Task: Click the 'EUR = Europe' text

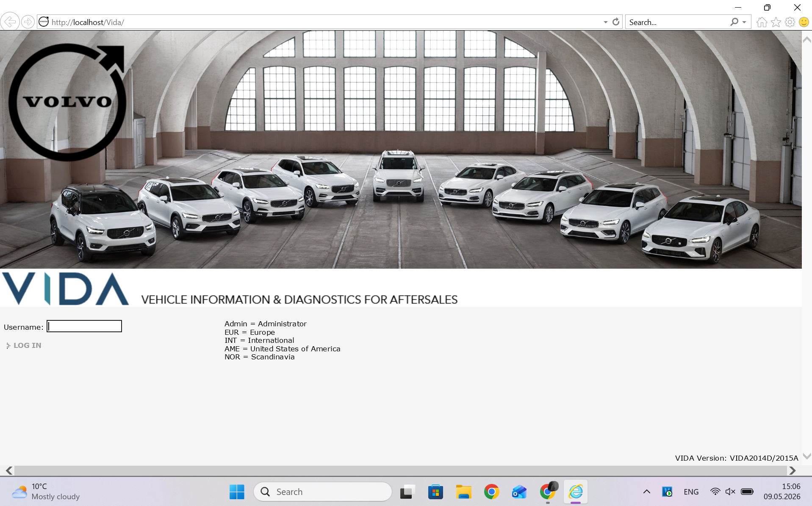Action: tap(250, 332)
